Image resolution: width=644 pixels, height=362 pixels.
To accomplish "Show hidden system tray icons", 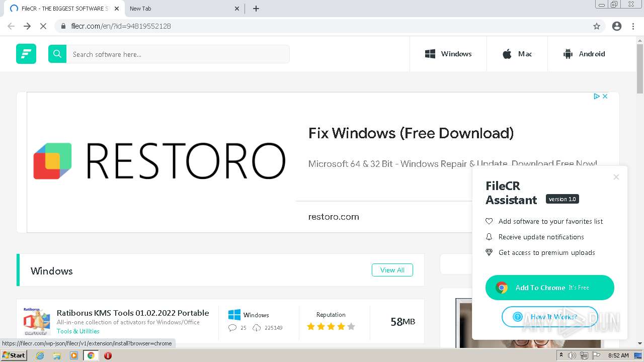I will pyautogui.click(x=561, y=355).
